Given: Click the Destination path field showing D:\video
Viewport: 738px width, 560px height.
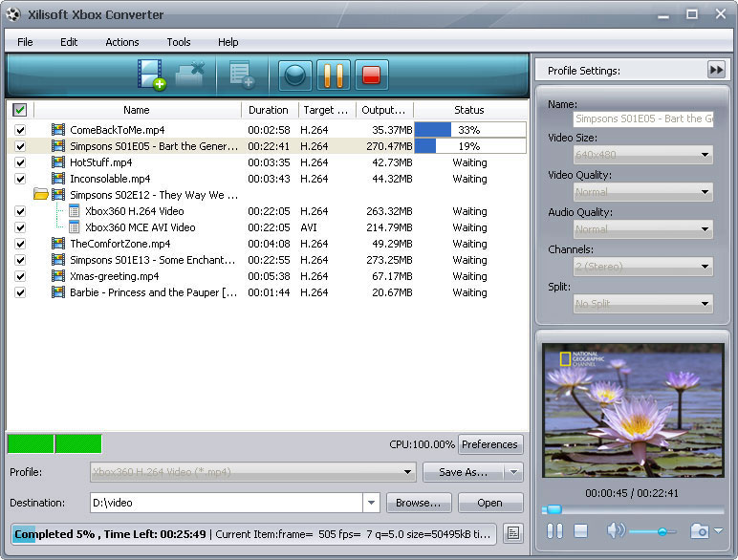Looking at the screenshot, I should pos(226,503).
